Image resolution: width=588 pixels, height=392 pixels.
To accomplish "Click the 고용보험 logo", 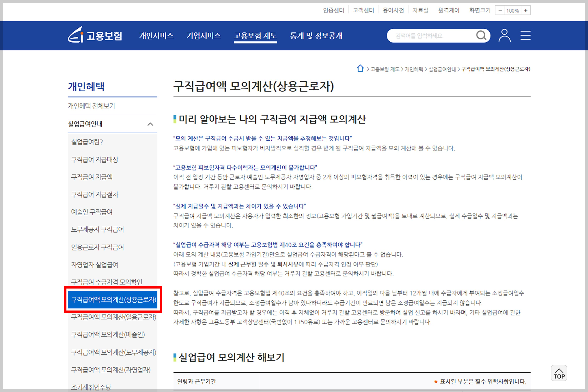I will point(95,35).
